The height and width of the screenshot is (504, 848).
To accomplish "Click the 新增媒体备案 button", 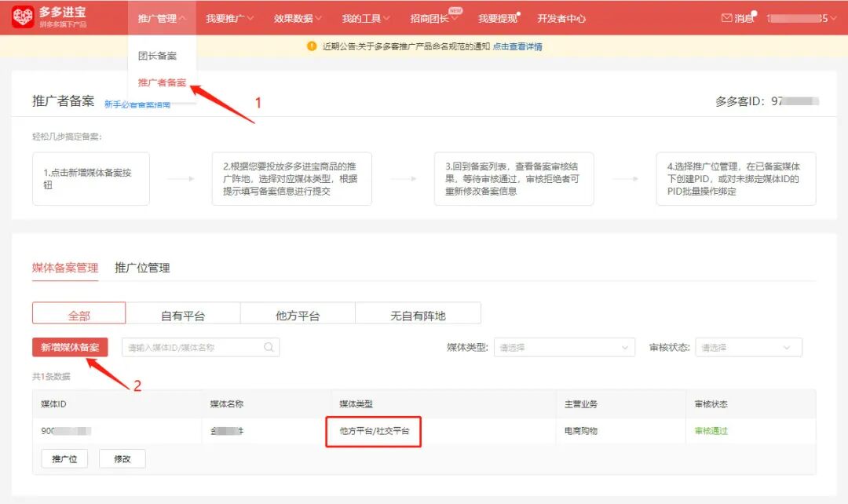I will coord(68,346).
